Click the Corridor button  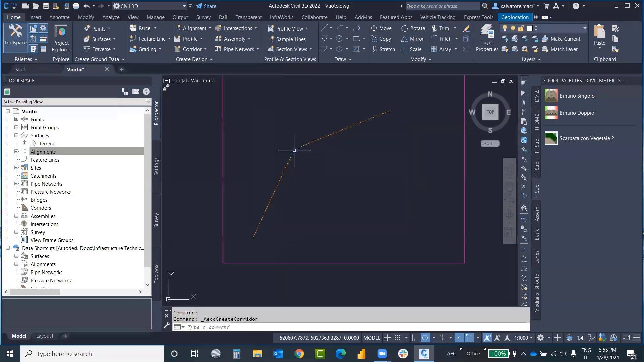coord(188,49)
